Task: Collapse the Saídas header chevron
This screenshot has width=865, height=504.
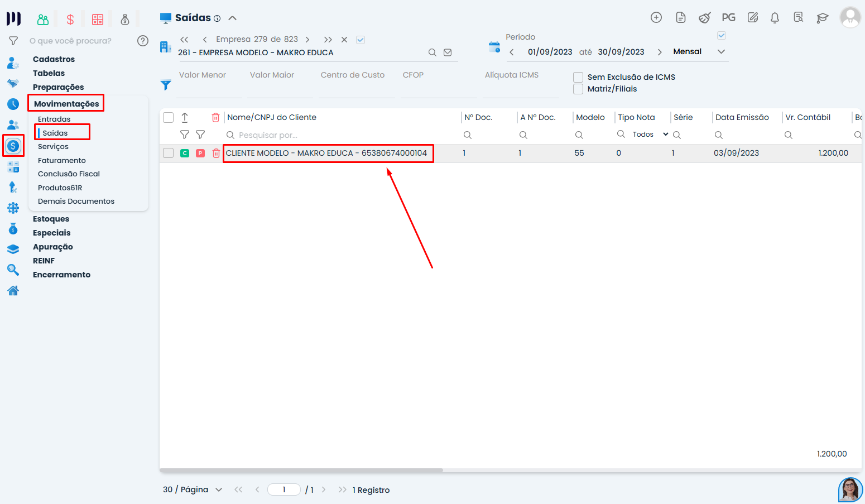Action: coord(233,18)
